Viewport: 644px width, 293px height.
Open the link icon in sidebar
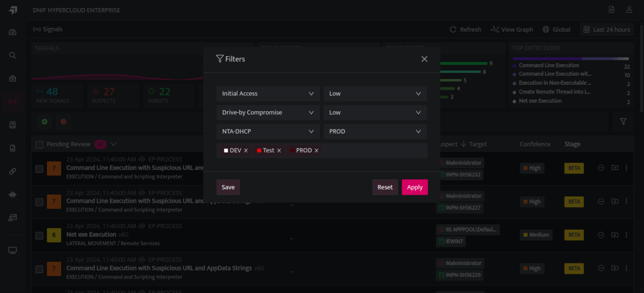click(x=13, y=171)
